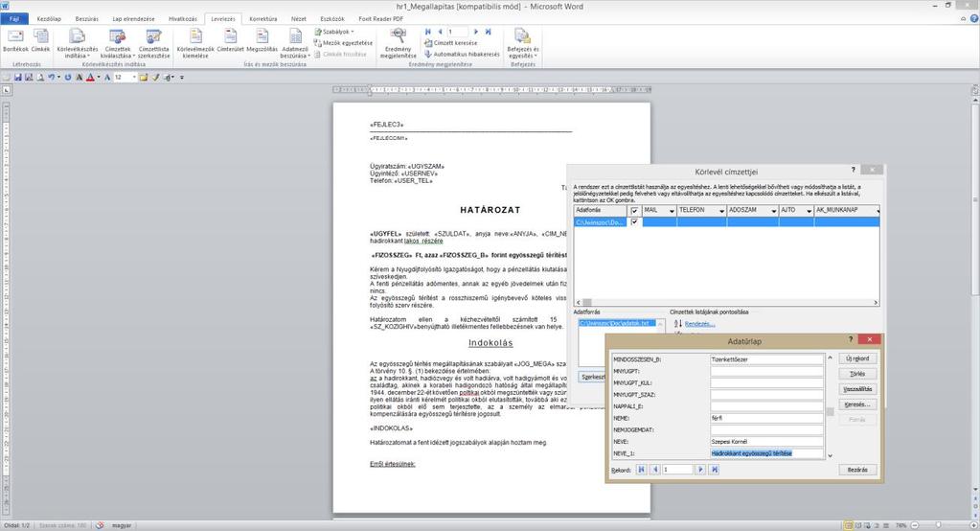
Task: Click Bezárás button in Adatűrlap
Action: click(x=856, y=469)
